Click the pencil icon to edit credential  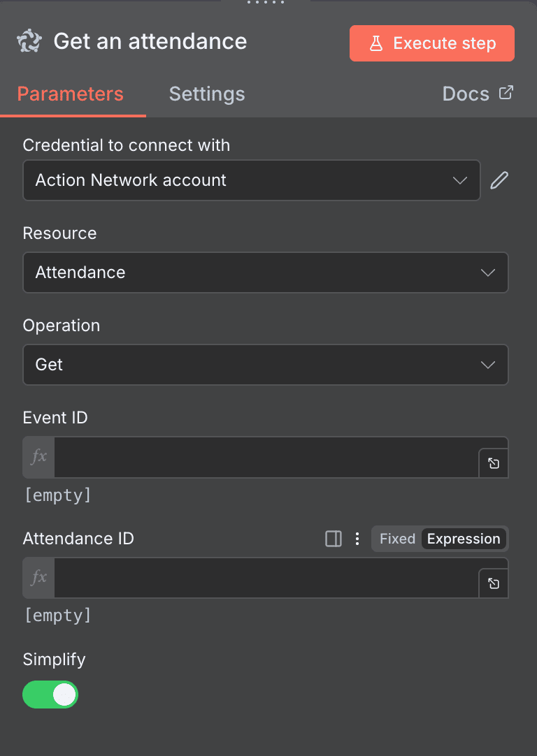coord(499,180)
